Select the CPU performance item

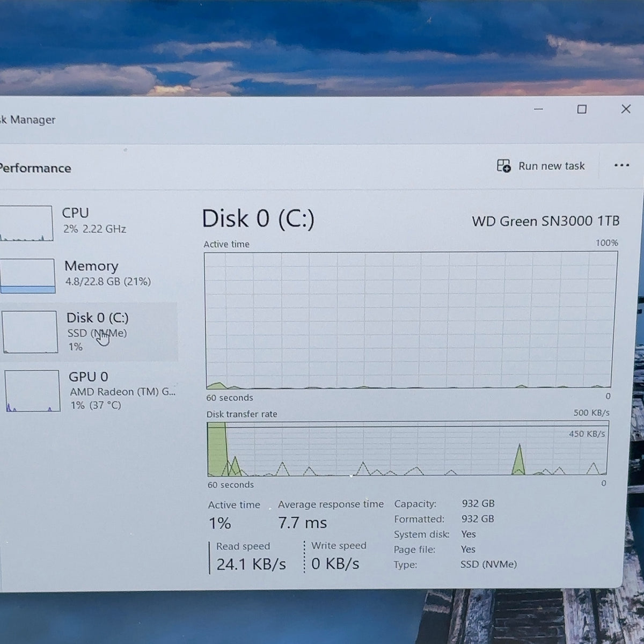click(x=89, y=222)
